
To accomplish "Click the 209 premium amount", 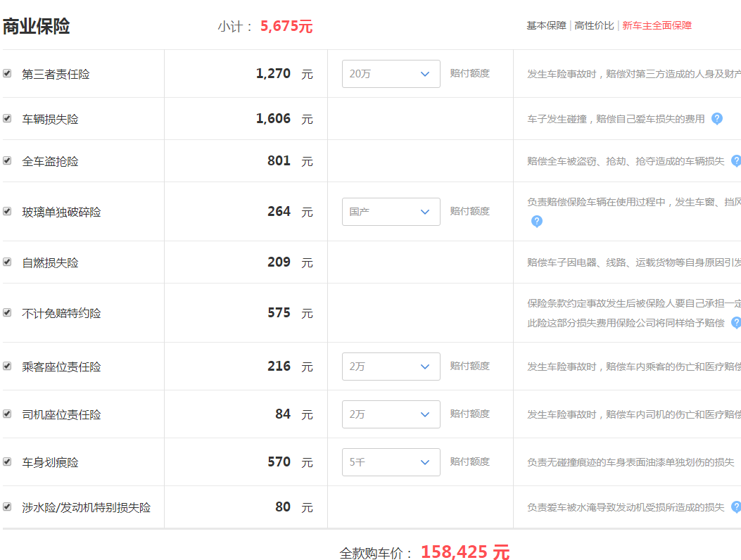I will point(279,262).
